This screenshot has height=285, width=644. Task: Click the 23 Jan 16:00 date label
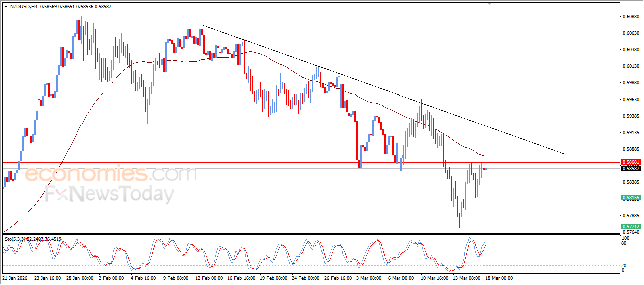(48, 278)
